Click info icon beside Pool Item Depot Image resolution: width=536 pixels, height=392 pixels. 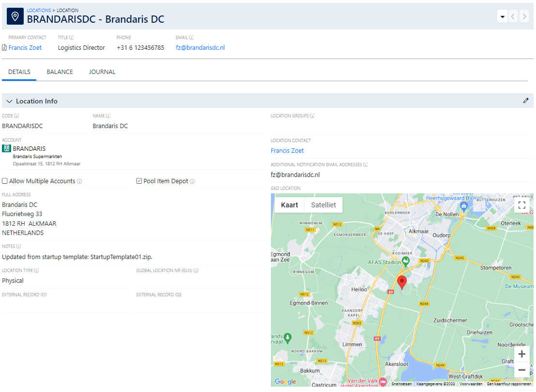click(x=192, y=181)
